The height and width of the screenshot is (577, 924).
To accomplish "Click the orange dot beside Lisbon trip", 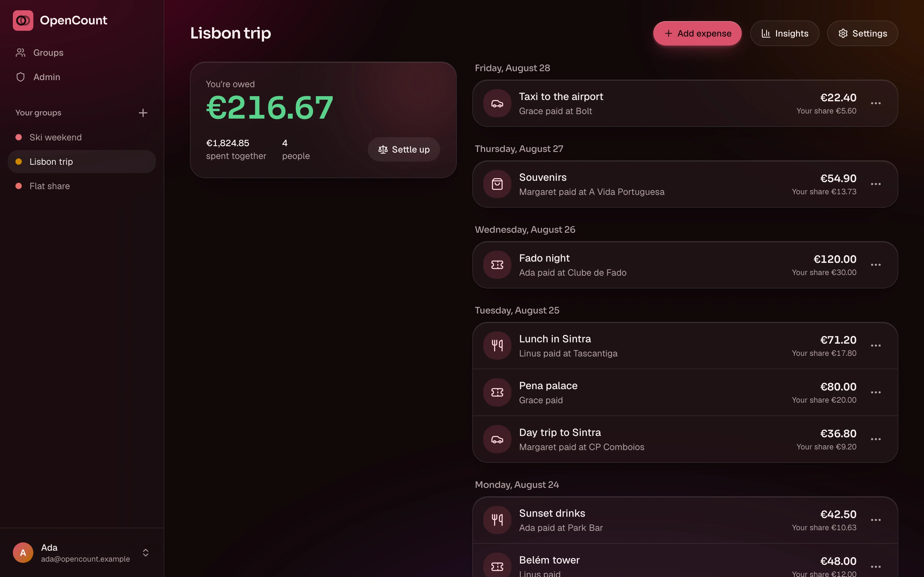I will tap(18, 162).
